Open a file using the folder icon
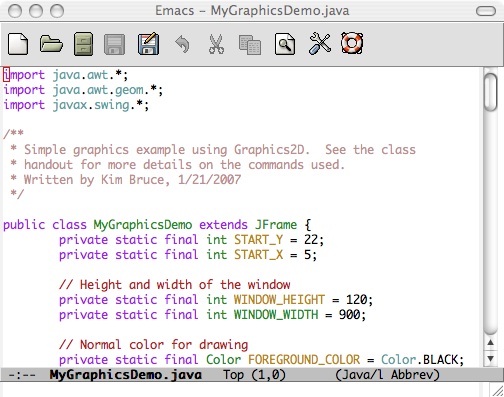The width and height of the screenshot is (504, 397). point(51,44)
